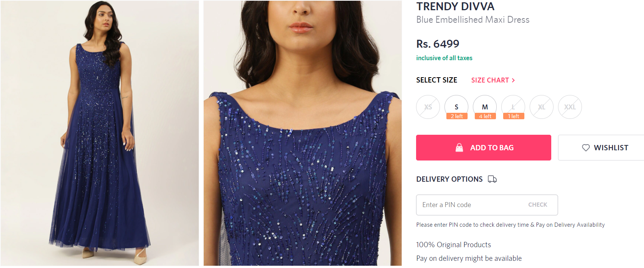Image resolution: width=644 pixels, height=268 pixels.
Task: Click the delivery truck icon next to DELIVERY OPTIONS
Action: tap(493, 179)
